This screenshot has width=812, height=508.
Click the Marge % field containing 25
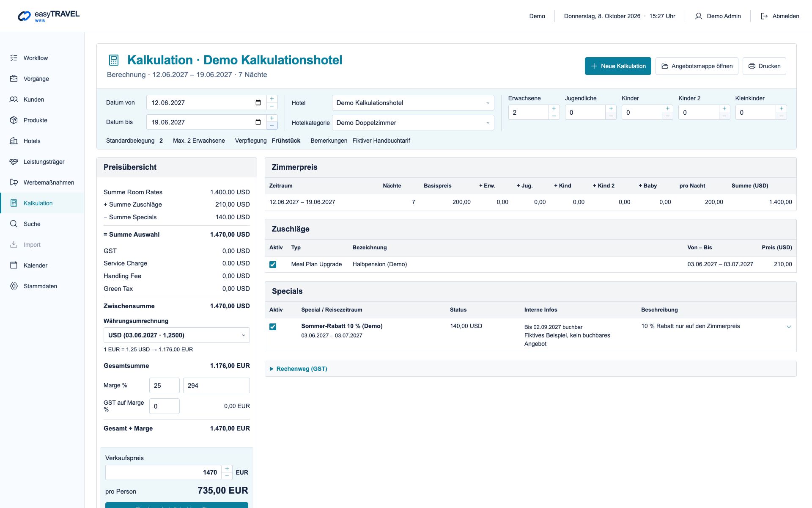pos(165,386)
